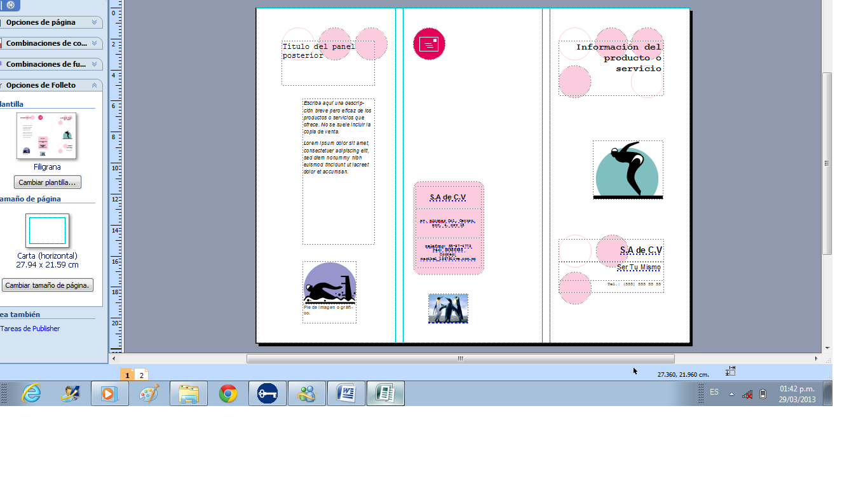The height and width of the screenshot is (488, 868).
Task: Open Windows Media Player from the taskbar
Action: point(109,393)
